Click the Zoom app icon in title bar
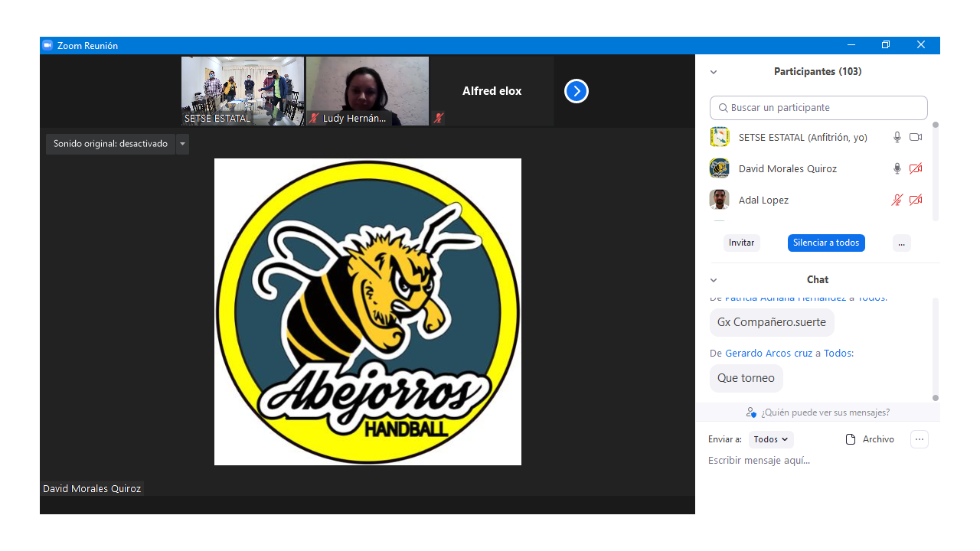 (47, 45)
